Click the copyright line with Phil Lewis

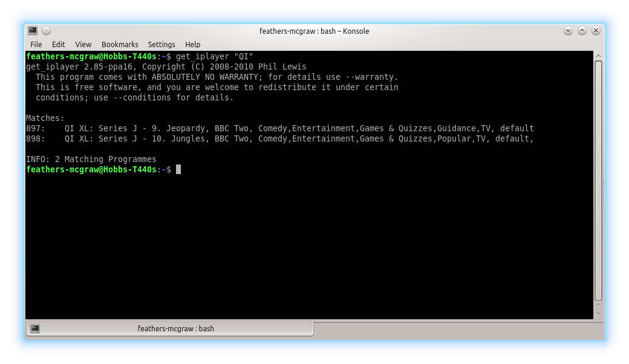pos(166,67)
